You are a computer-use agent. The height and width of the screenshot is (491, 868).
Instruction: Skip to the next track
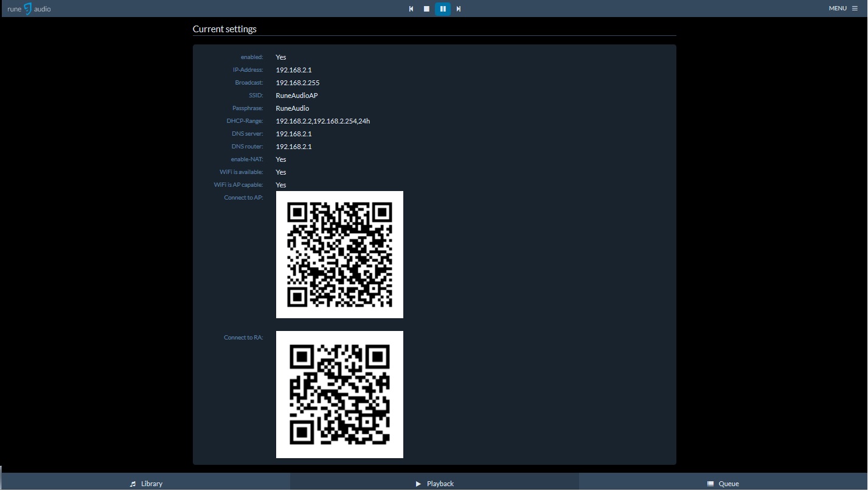(459, 9)
